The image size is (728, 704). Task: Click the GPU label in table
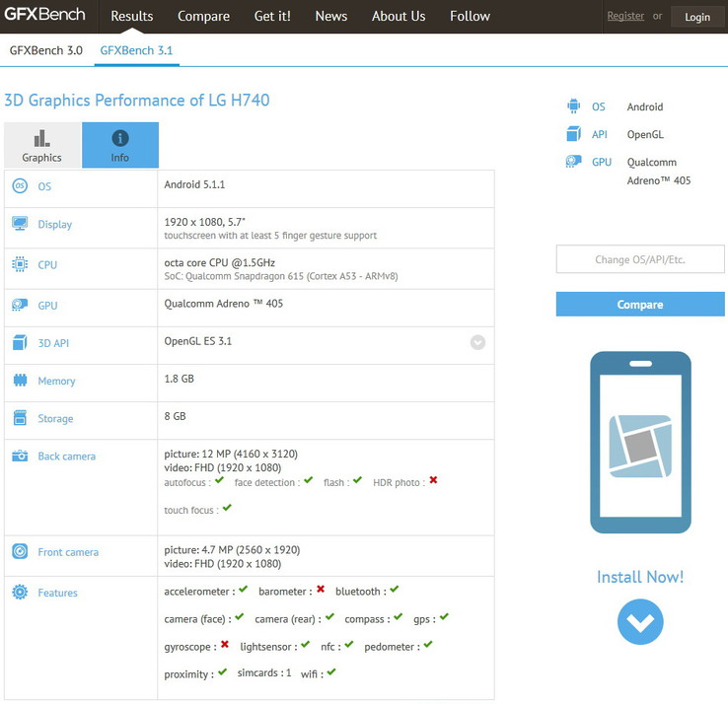tap(47, 306)
